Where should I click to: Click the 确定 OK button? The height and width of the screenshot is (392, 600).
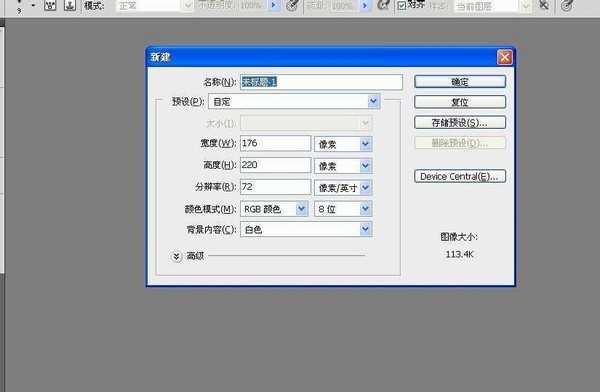[460, 82]
